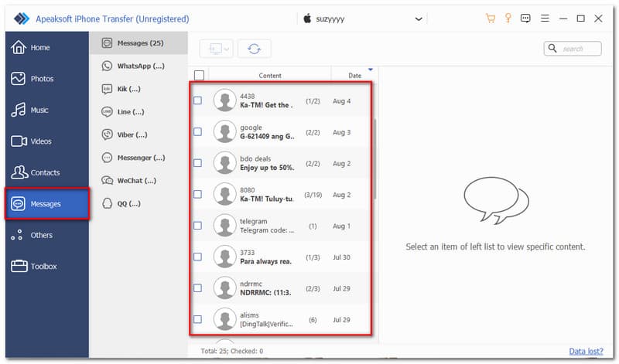Click the Data lost? link

(x=586, y=351)
